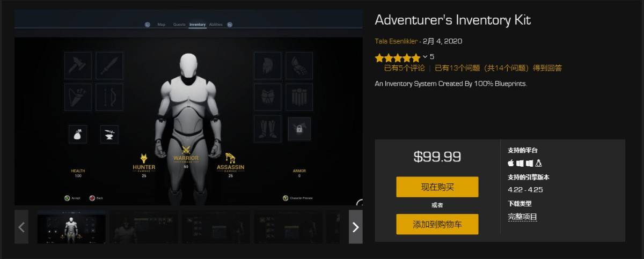Click the potion pouch item icon
Viewport: 644px width, 259px height.
pyautogui.click(x=78, y=134)
